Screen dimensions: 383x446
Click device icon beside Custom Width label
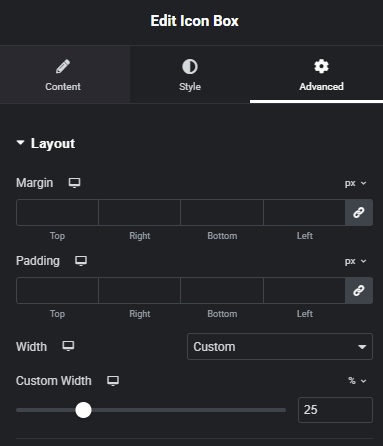[113, 381]
